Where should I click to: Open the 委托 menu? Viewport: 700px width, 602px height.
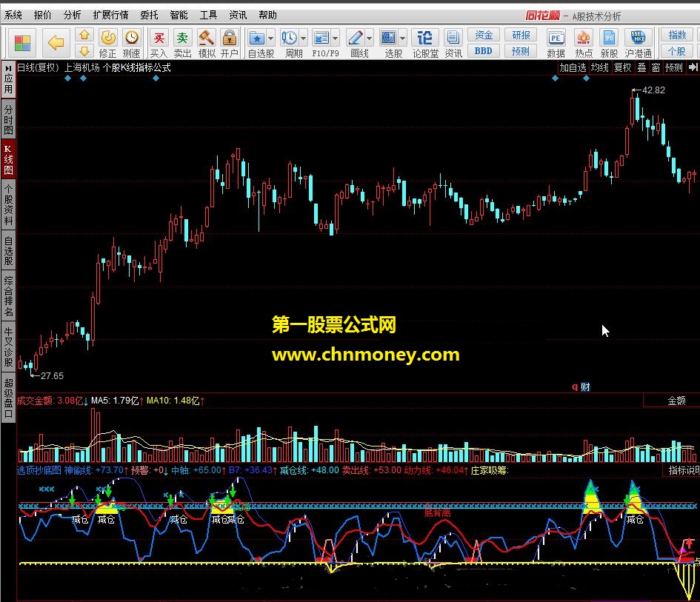click(149, 15)
